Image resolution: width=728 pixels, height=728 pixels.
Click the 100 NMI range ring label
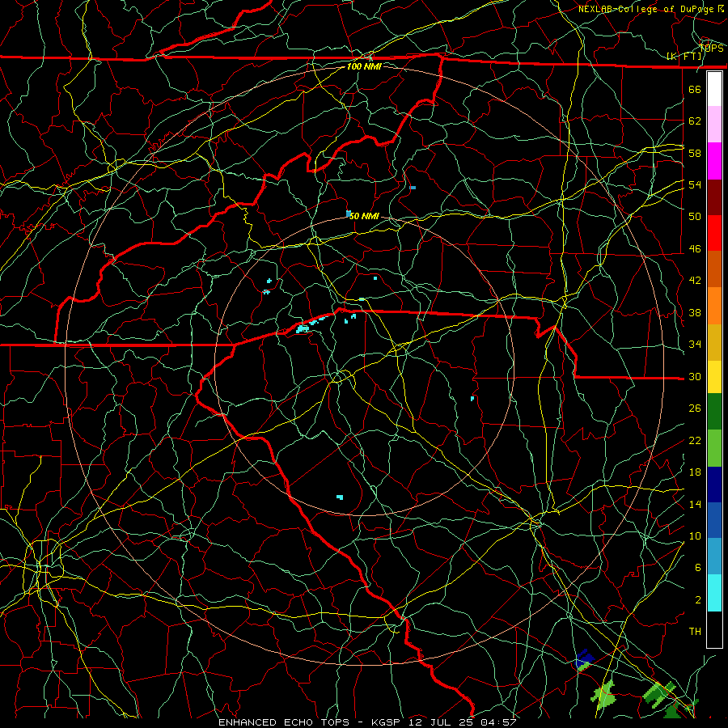(364, 66)
